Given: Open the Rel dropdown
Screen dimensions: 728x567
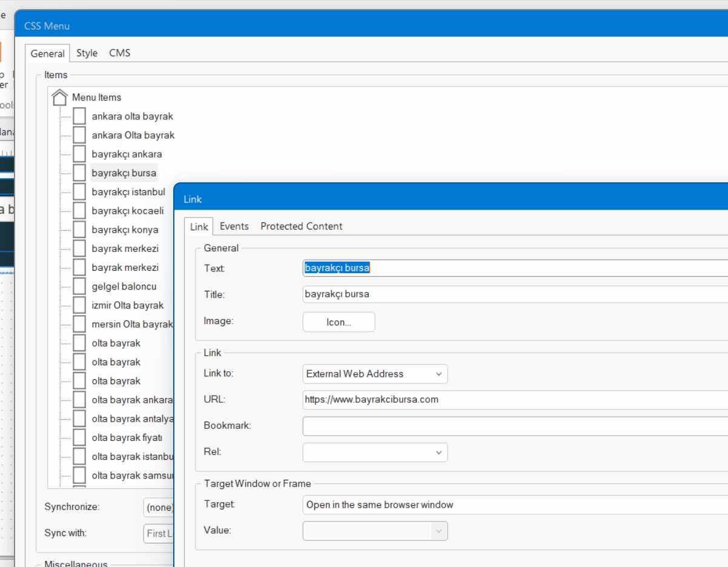Looking at the screenshot, I should (x=375, y=453).
